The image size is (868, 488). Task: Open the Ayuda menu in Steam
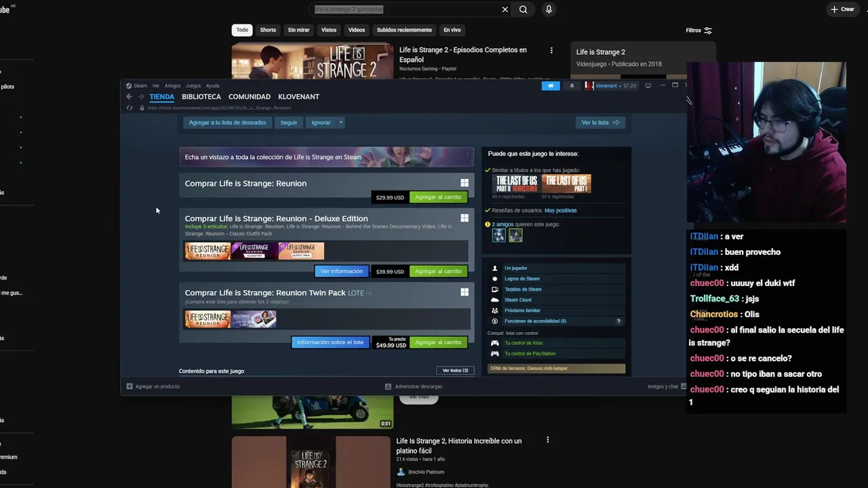point(213,86)
